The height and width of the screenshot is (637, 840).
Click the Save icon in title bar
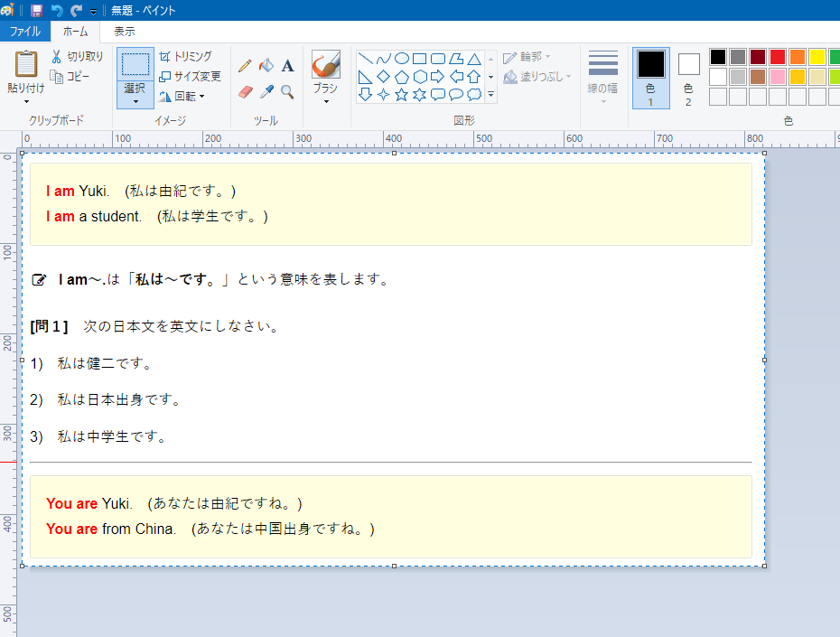point(36,11)
